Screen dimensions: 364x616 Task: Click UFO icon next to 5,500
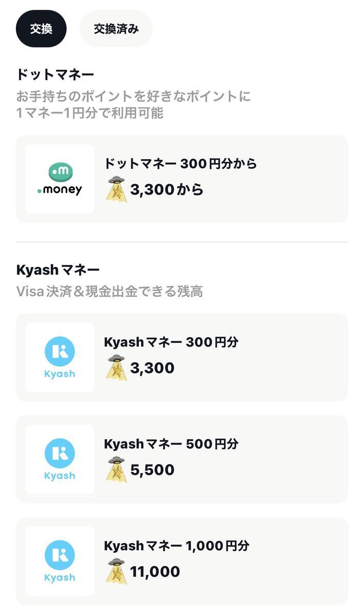point(116,469)
